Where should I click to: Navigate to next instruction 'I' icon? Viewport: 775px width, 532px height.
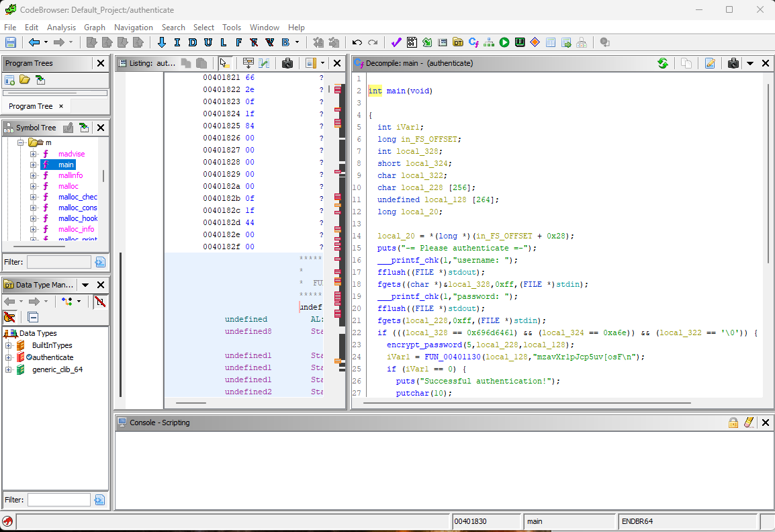click(177, 42)
